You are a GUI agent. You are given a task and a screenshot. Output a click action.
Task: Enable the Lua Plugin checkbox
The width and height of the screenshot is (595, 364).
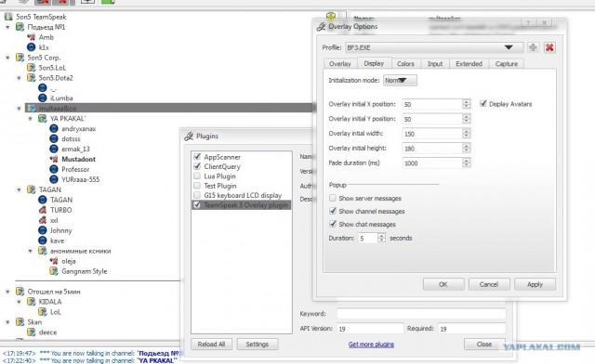tap(197, 175)
